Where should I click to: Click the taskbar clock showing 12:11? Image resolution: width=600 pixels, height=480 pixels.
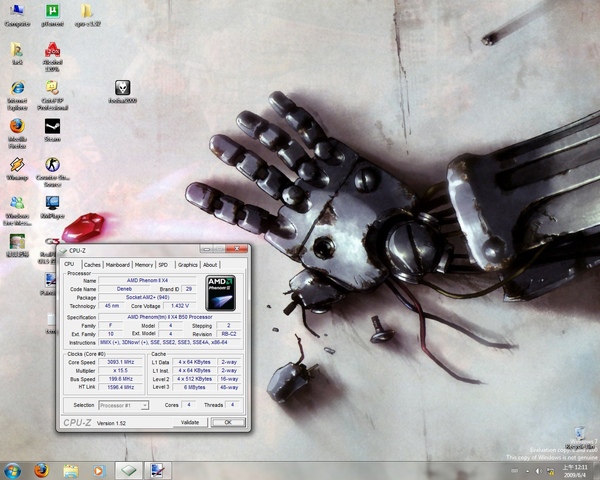click(574, 471)
